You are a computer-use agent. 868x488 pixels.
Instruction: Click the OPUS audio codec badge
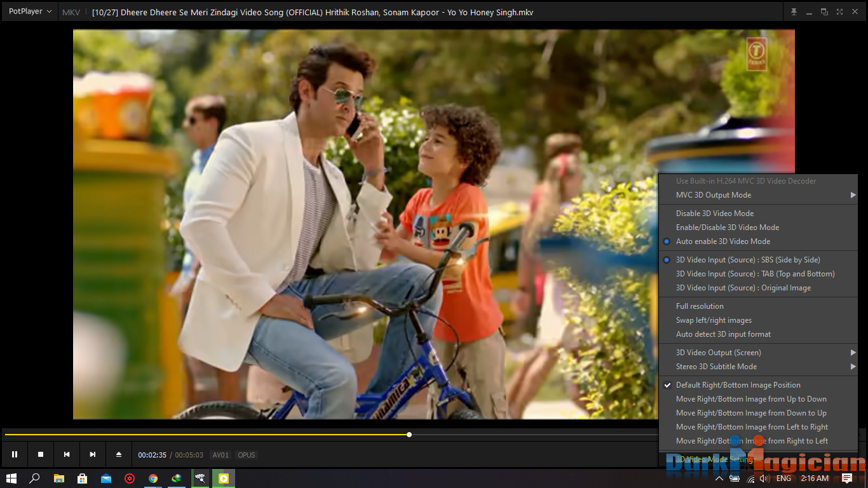coord(247,455)
